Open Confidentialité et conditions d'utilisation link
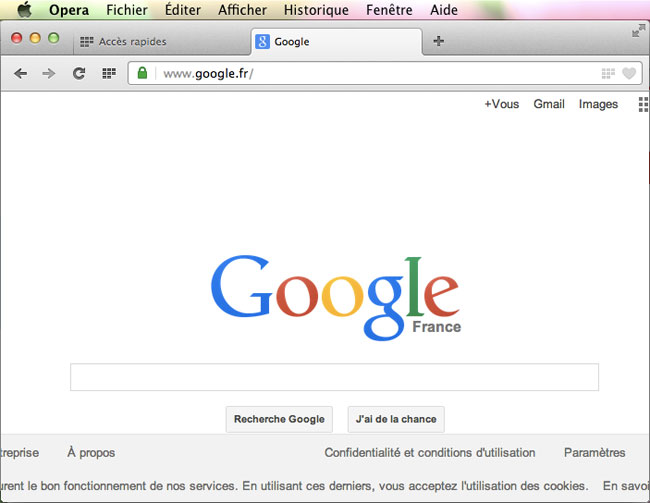Screen dimensions: 650x503 click(x=430, y=452)
